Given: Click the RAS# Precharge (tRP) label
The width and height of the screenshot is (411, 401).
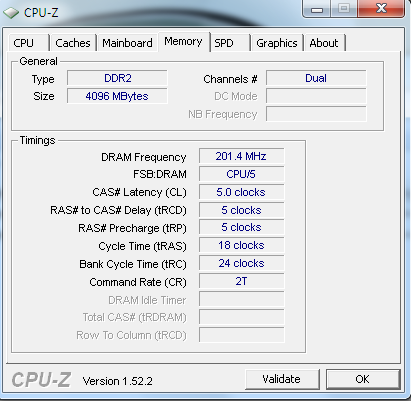Looking at the screenshot, I should point(132,228).
